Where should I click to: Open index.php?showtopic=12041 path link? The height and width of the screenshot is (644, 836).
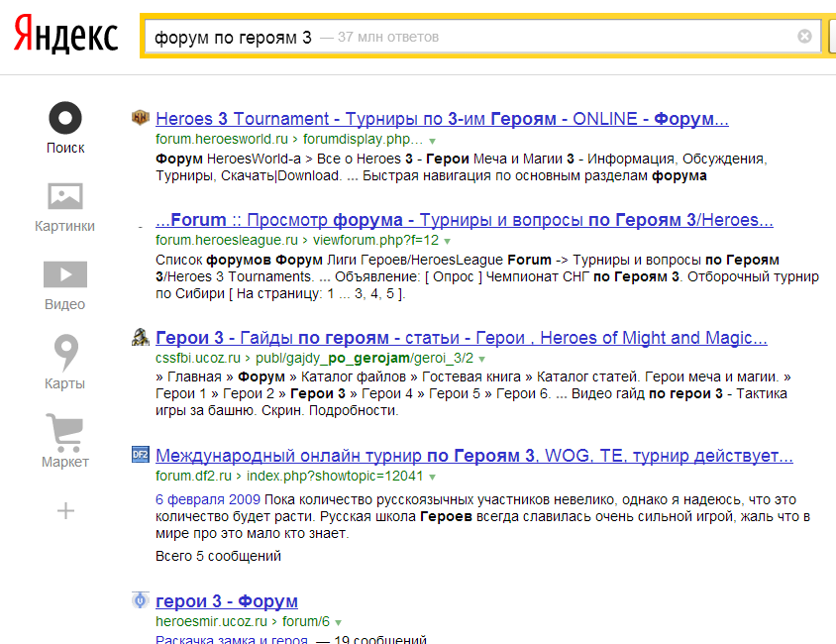coord(335,476)
